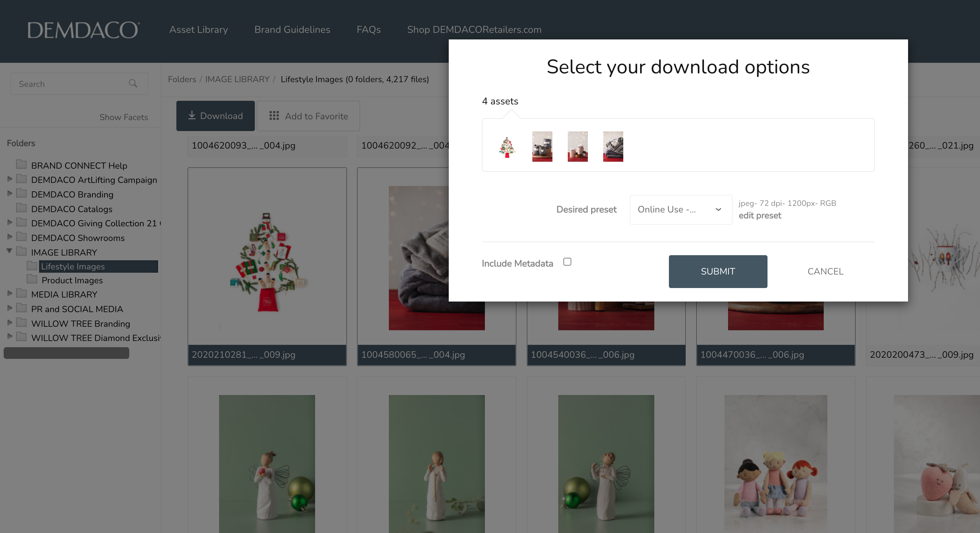Click the angel with green ornaments thumbnail, bottom-left
The height and width of the screenshot is (533, 980).
coord(267,464)
